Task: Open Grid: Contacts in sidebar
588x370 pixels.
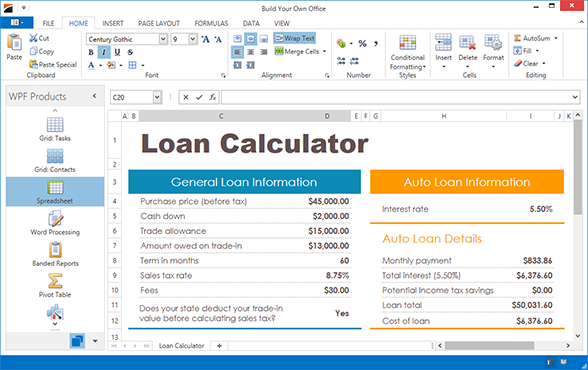Action: click(x=55, y=160)
